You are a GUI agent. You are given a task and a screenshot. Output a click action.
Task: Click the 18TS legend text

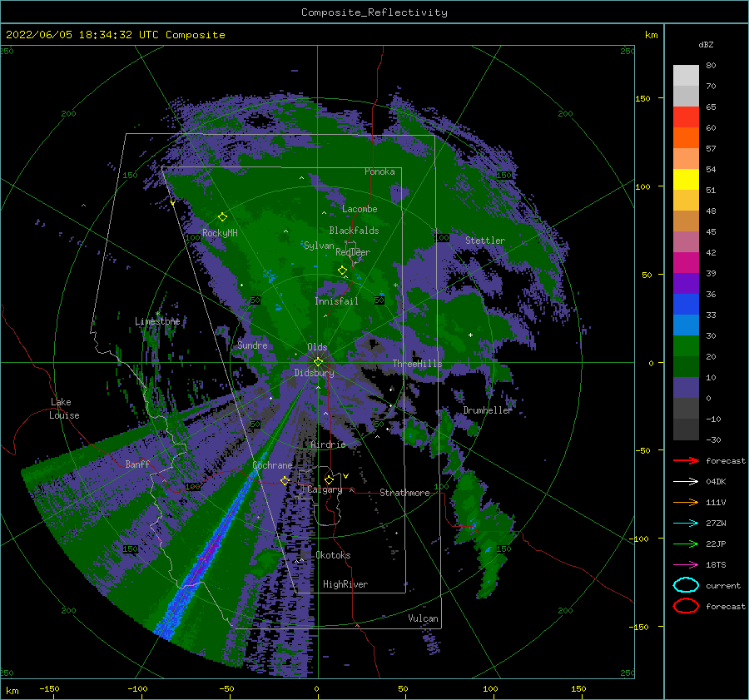716,564
